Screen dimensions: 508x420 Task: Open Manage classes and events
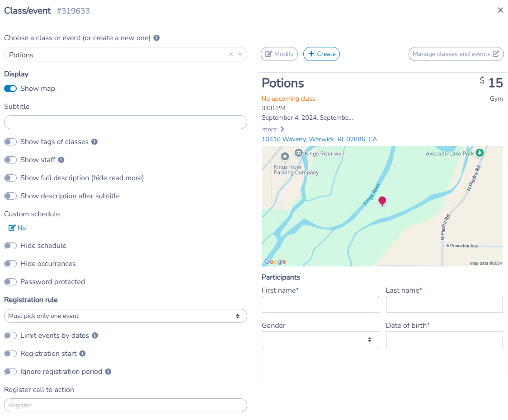456,54
